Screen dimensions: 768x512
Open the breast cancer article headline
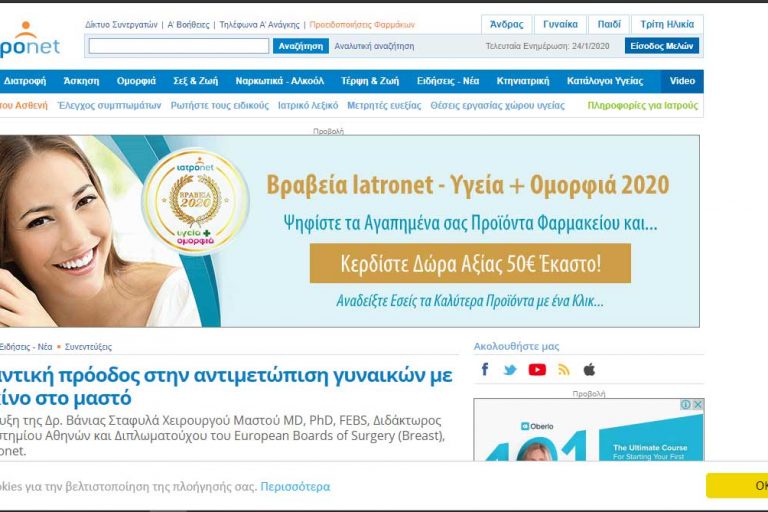(226, 387)
